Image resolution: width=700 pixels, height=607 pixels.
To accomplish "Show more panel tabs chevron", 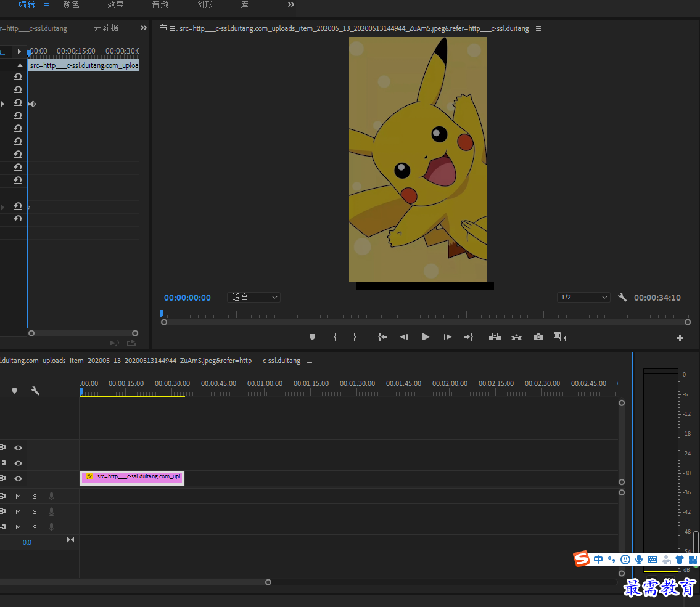I will [143, 28].
